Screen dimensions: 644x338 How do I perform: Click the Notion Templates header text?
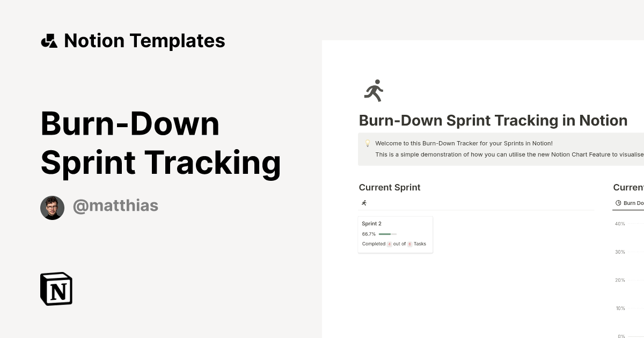[144, 41]
